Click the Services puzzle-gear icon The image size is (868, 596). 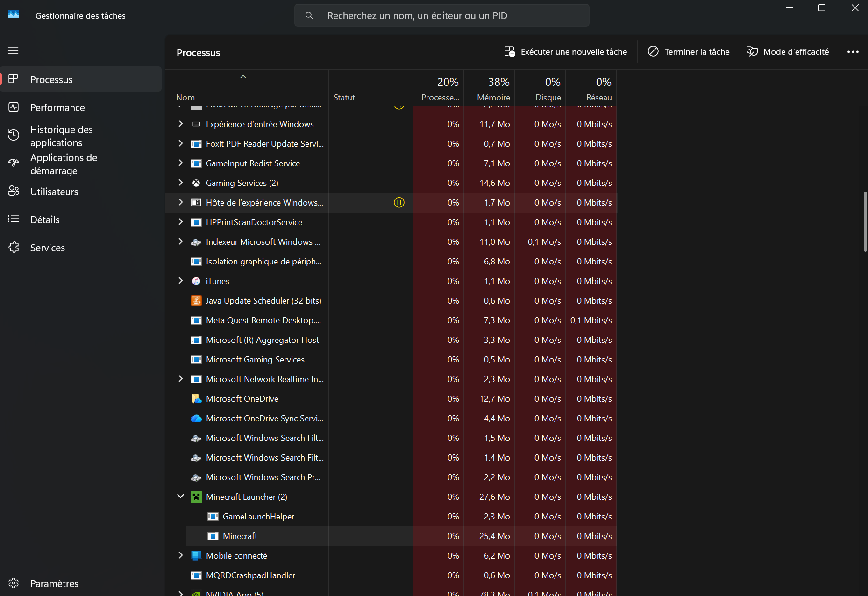pyautogui.click(x=14, y=247)
